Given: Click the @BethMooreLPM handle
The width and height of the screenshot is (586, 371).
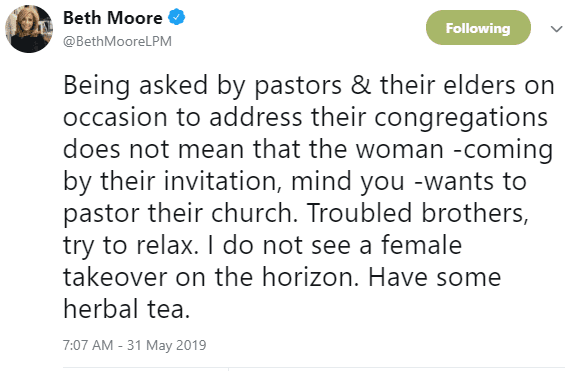Looking at the screenshot, I should click(x=117, y=41).
